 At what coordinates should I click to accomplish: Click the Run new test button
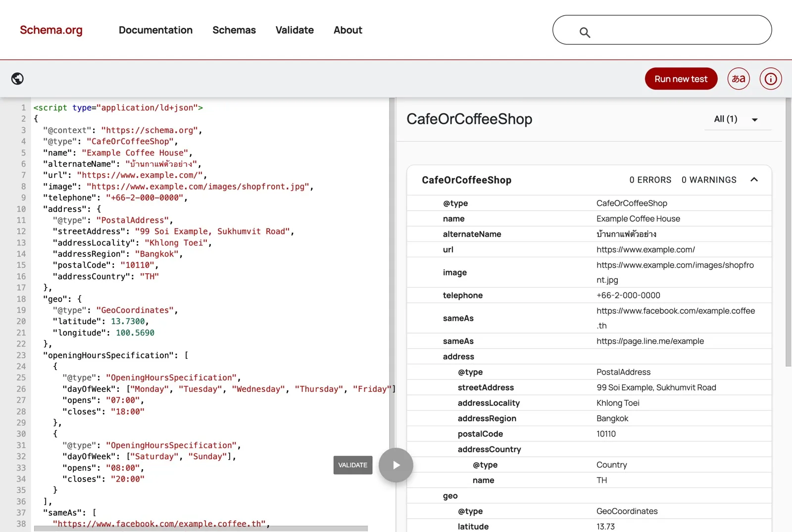681,79
